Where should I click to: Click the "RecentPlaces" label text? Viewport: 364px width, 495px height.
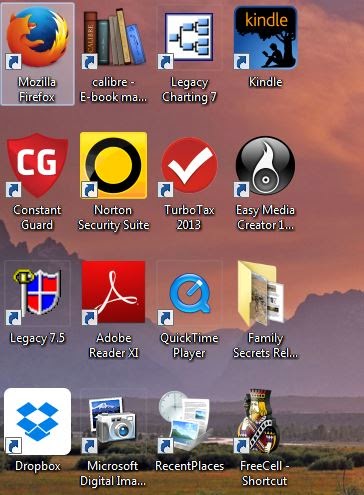[x=189, y=466]
